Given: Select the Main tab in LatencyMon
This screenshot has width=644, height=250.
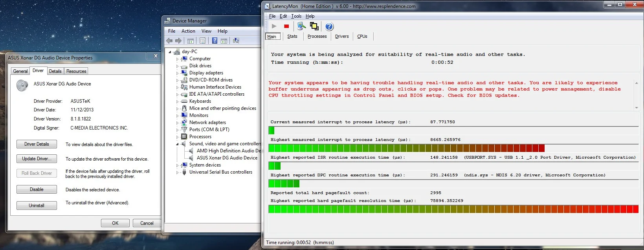Looking at the screenshot, I should (x=272, y=37).
